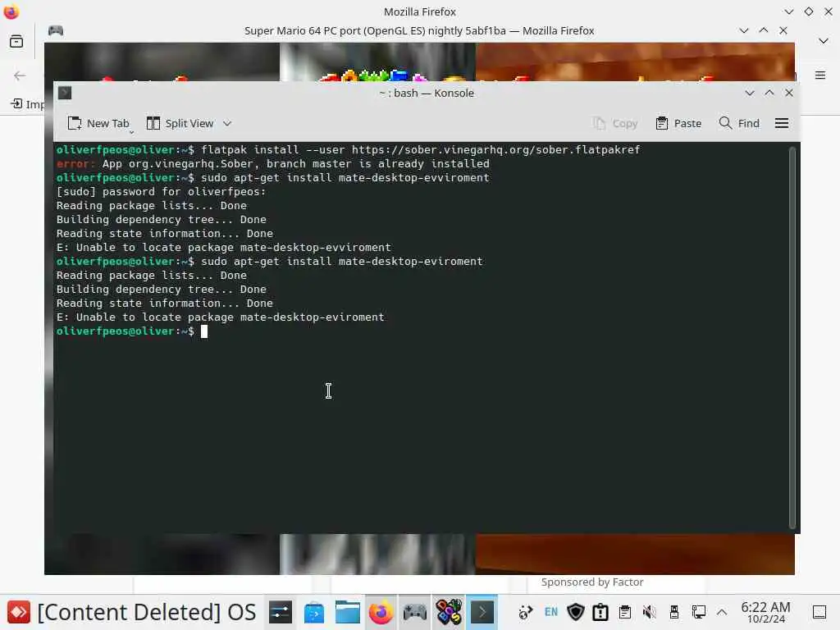Open System Settings from the taskbar
840x630 pixels.
pyautogui.click(x=281, y=612)
